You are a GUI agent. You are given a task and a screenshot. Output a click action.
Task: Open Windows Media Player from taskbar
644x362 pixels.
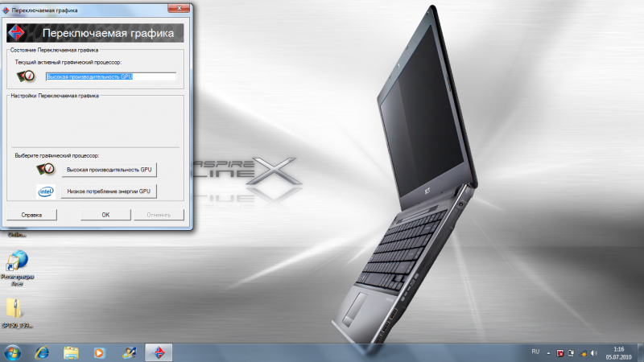pos(99,353)
